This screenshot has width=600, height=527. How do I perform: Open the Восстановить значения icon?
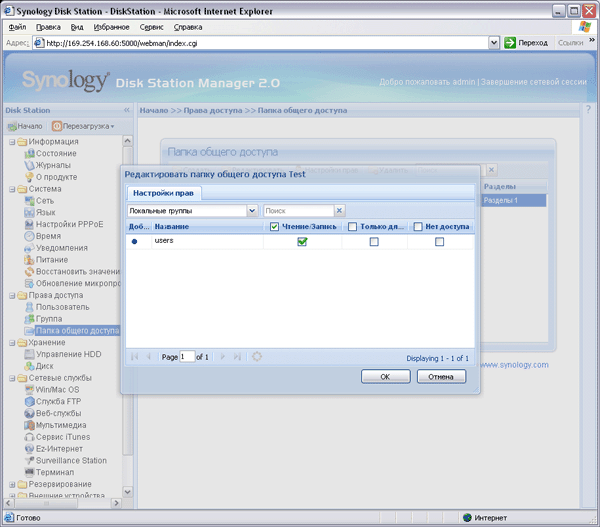click(29, 272)
